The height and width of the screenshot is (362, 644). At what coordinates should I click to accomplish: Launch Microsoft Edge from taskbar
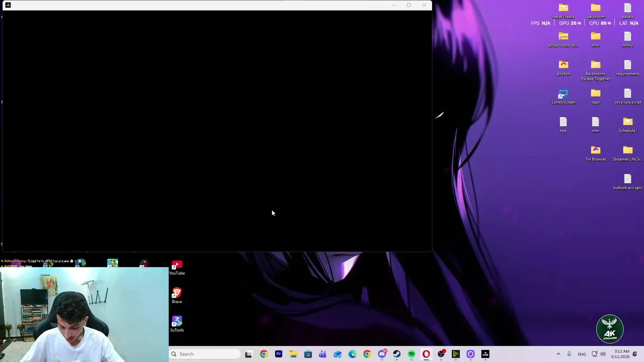[352, 354]
